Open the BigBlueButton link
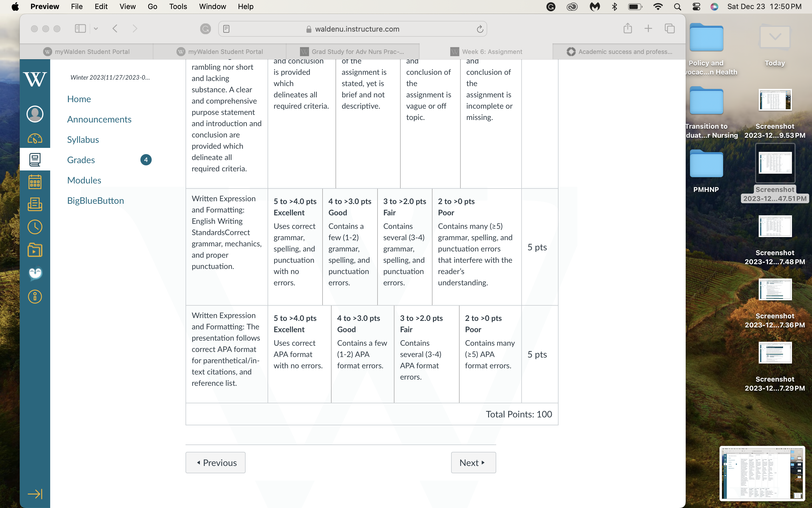The width and height of the screenshot is (812, 508). click(x=95, y=201)
